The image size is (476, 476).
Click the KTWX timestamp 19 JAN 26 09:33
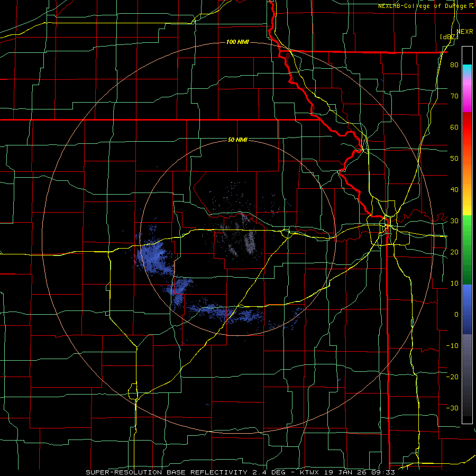coord(347,472)
